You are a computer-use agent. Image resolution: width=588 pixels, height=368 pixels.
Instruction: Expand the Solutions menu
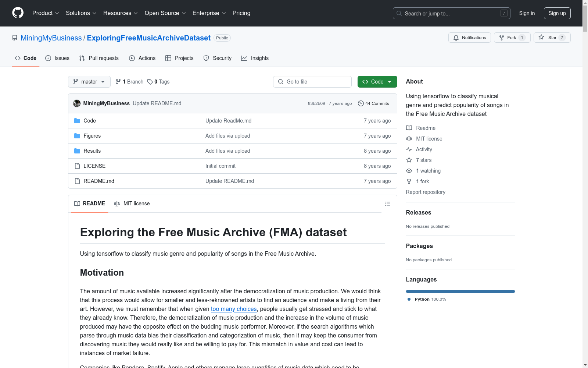[x=81, y=13]
